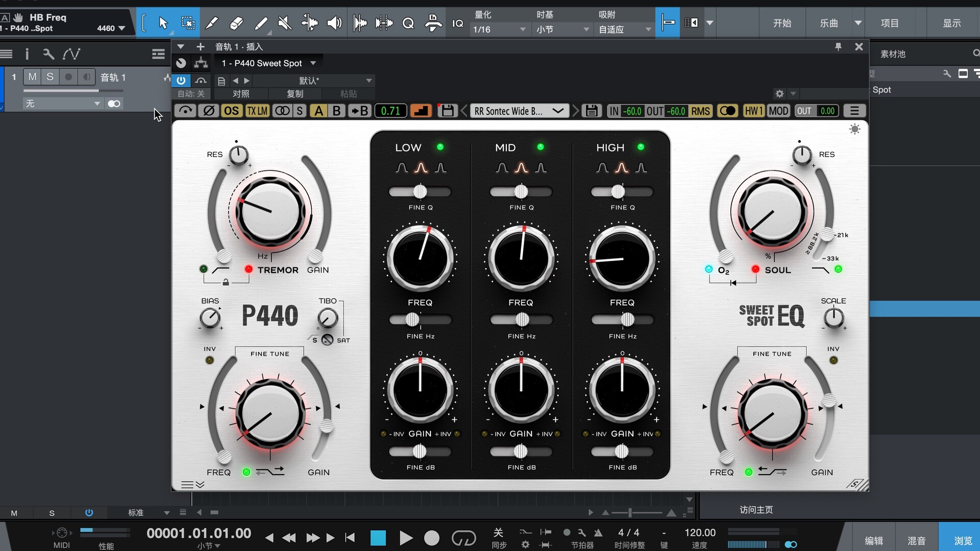Toggle the LOW band green LED
980x551 pixels.
click(440, 147)
